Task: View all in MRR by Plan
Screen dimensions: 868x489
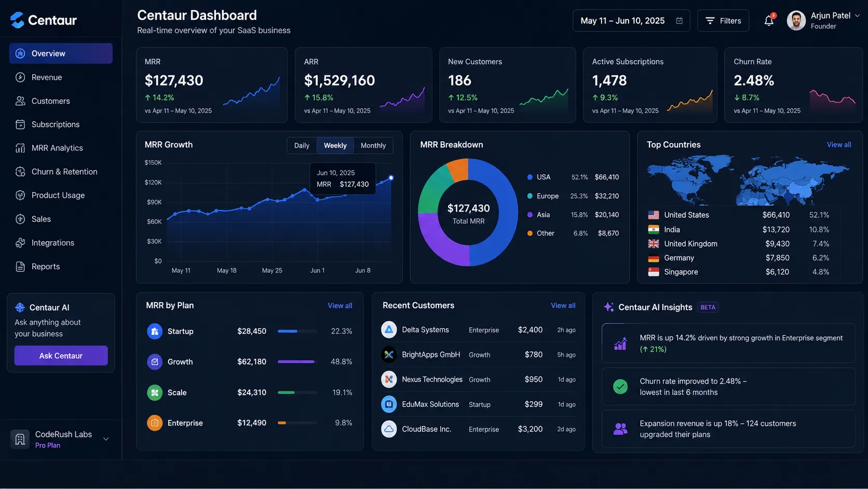Action: click(340, 306)
